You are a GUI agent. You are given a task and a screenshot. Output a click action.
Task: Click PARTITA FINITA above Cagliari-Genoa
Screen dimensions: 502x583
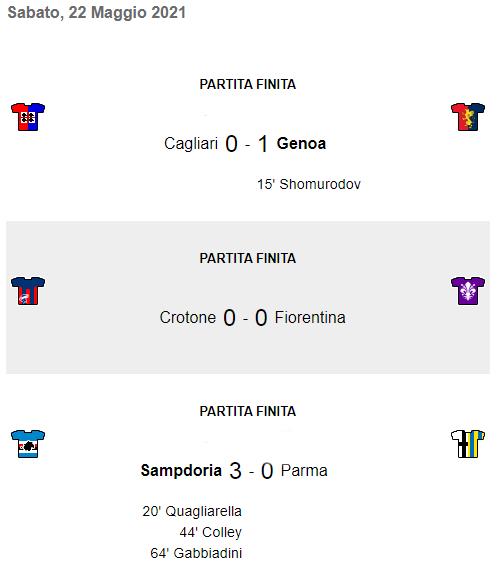248,84
